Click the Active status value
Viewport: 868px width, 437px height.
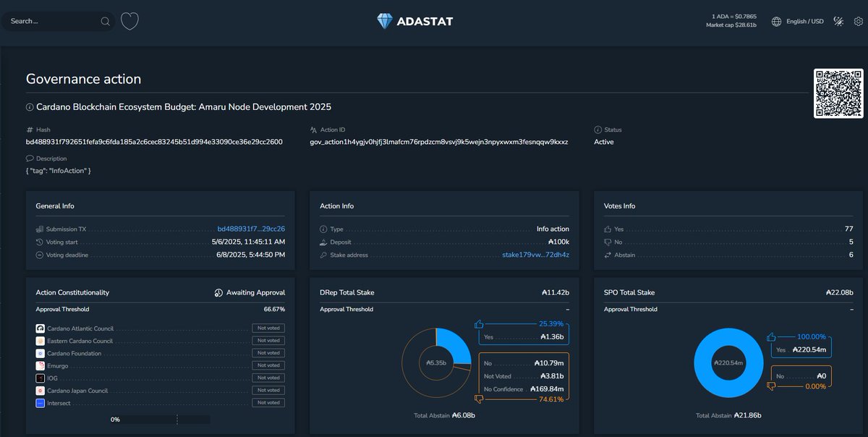coord(604,142)
